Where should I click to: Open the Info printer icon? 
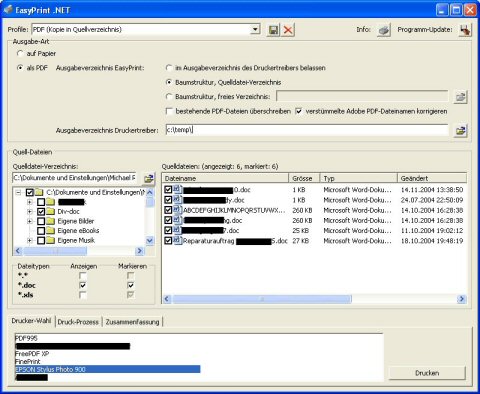click(x=384, y=30)
